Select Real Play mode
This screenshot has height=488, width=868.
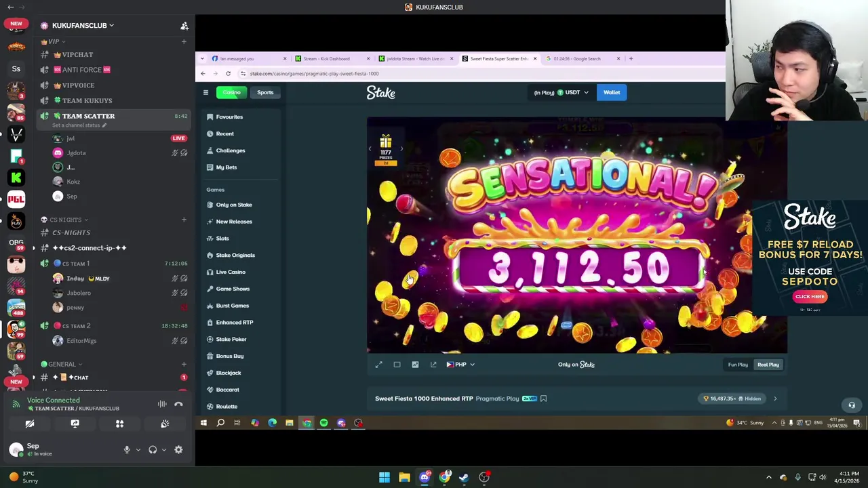click(x=768, y=365)
